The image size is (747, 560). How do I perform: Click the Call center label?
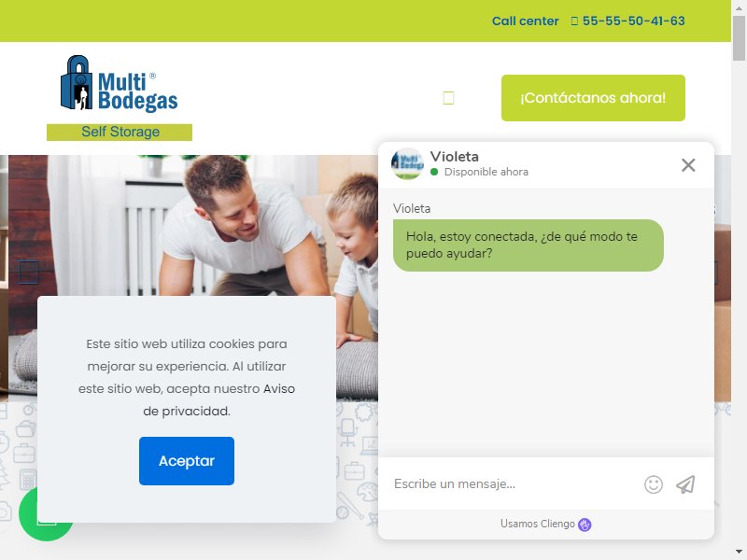pyautogui.click(x=525, y=21)
